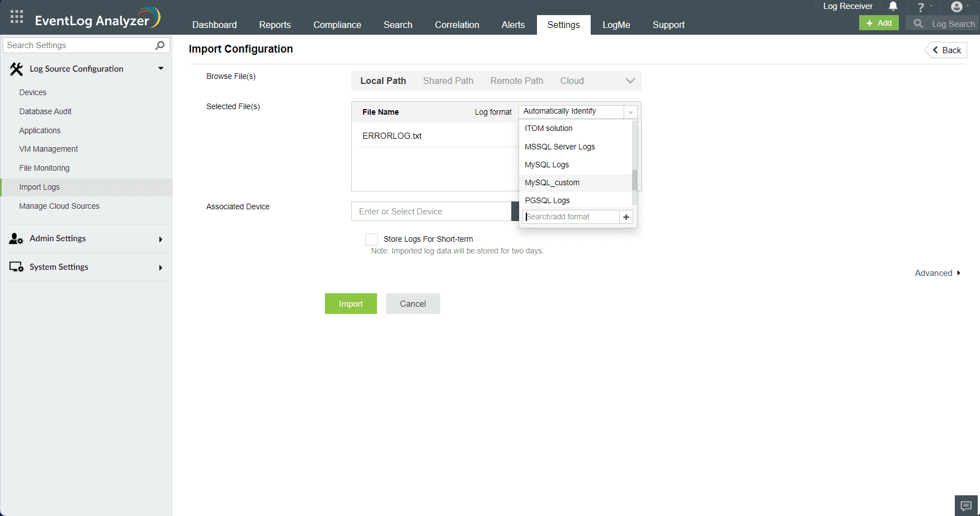
Task: Click the Import button
Action: click(351, 303)
